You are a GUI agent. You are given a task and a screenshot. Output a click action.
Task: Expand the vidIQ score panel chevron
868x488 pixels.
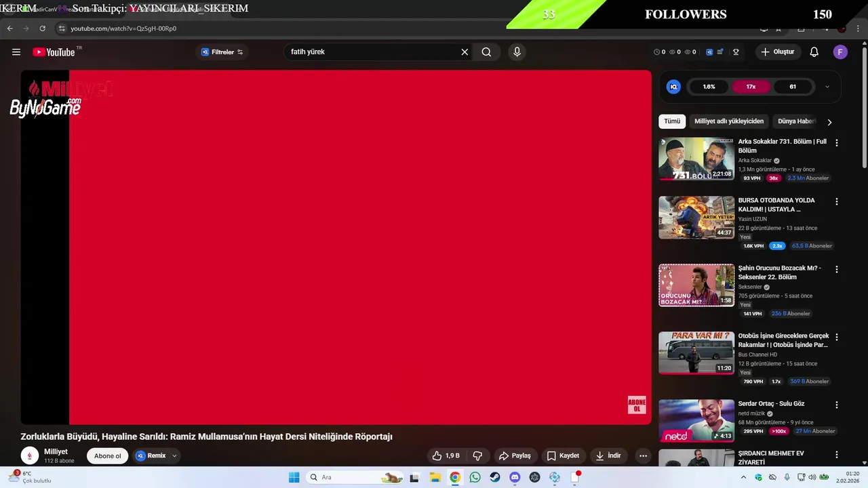(827, 87)
